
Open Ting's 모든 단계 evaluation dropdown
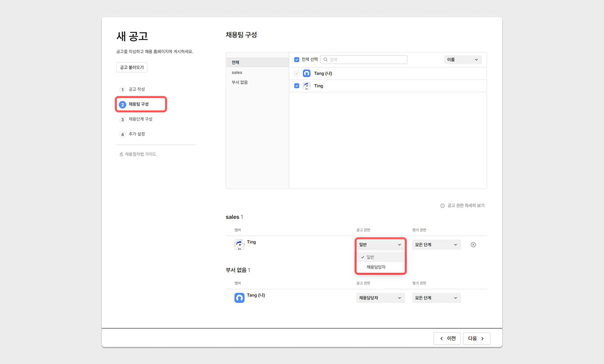tap(436, 245)
